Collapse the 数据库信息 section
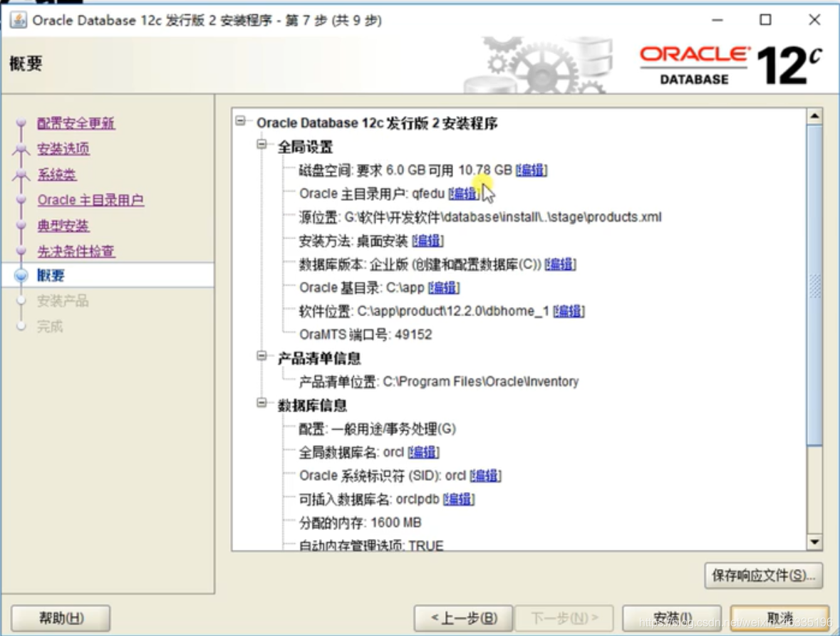840x636 pixels. [262, 402]
